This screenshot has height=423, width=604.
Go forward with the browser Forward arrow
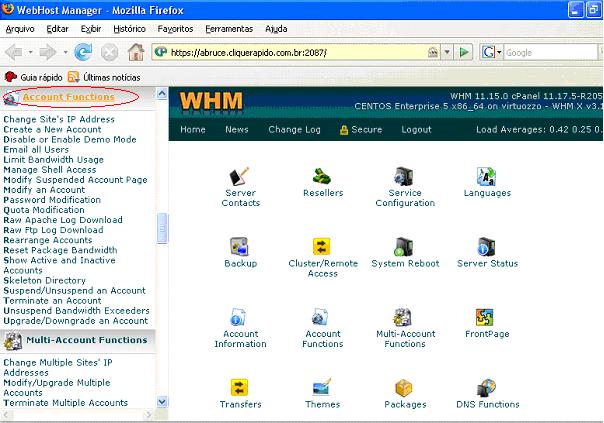48,52
